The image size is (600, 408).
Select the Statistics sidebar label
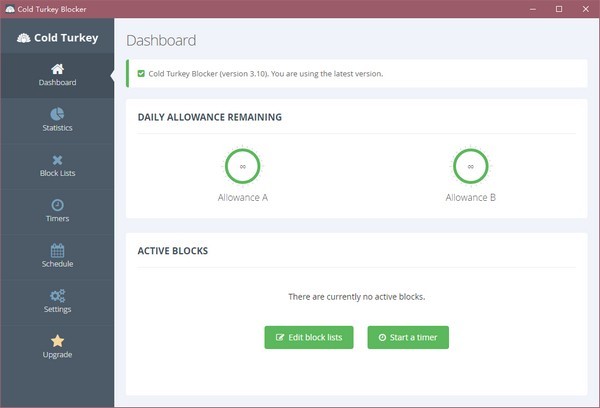[57, 128]
